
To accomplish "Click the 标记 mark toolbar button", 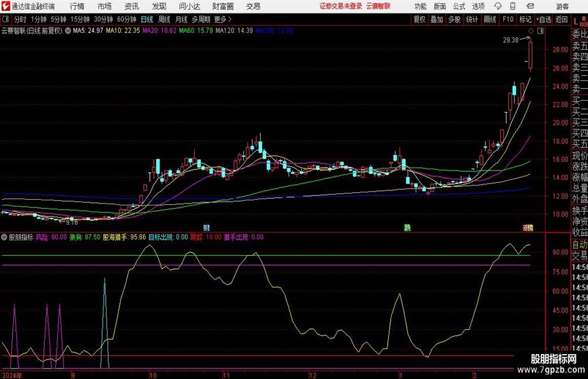I will click(525, 19).
